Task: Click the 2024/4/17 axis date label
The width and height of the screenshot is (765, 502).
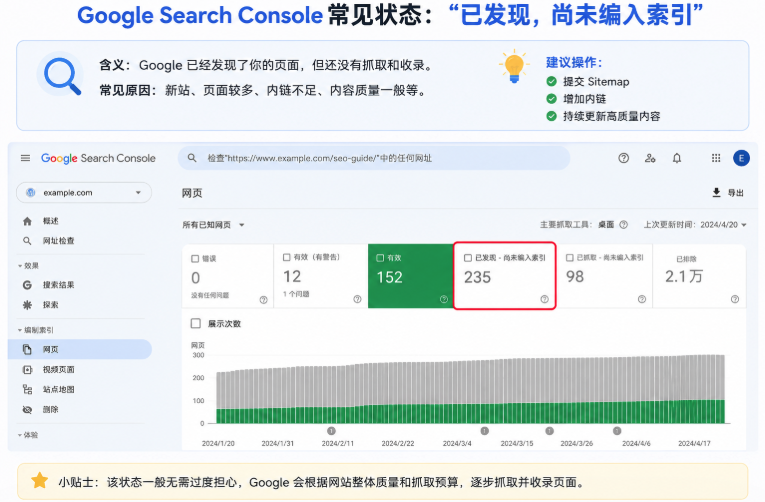Action: [x=694, y=443]
